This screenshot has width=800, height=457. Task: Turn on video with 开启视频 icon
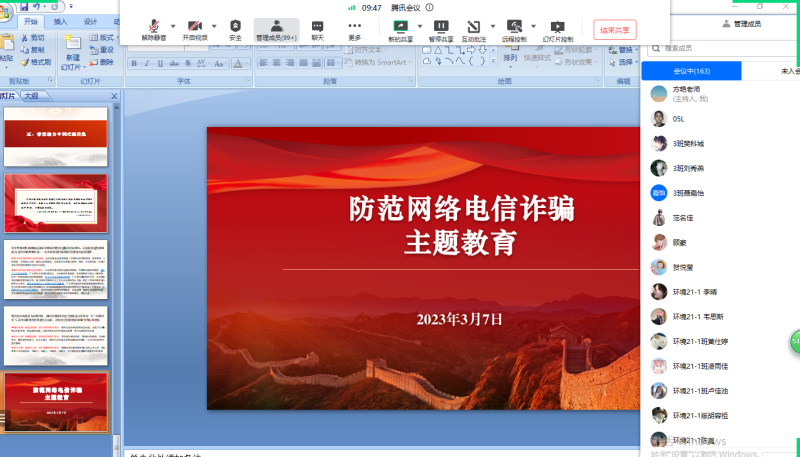195,26
